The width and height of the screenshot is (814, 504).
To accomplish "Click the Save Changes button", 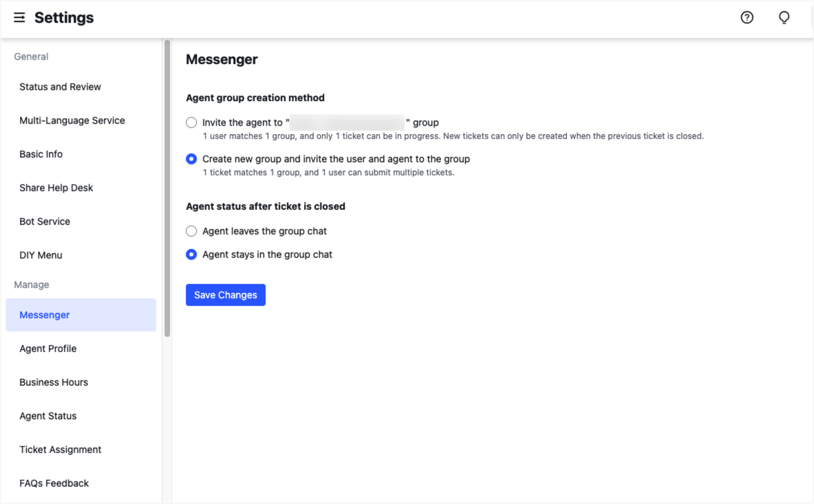I will [x=225, y=294].
